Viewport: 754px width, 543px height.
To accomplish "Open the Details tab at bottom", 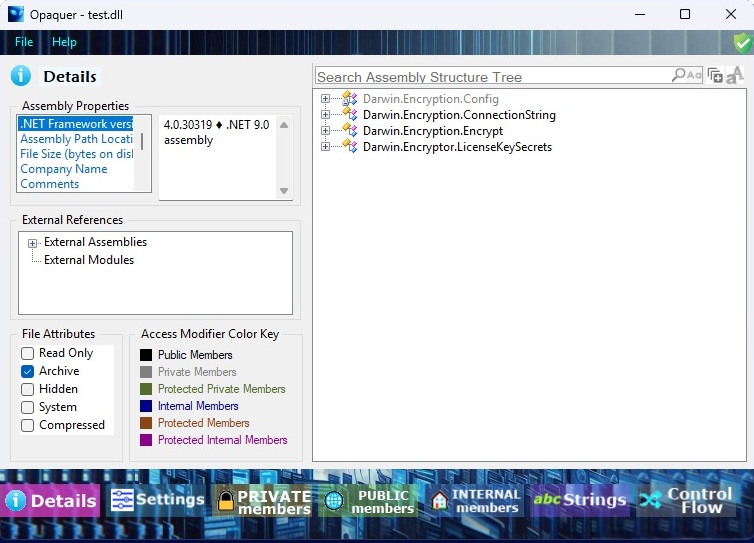I will pos(50,501).
